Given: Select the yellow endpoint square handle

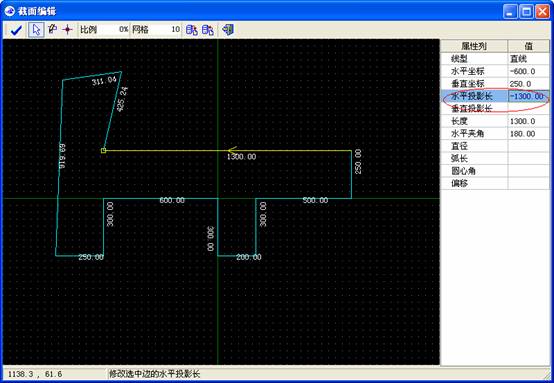Looking at the screenshot, I should pos(103,151).
